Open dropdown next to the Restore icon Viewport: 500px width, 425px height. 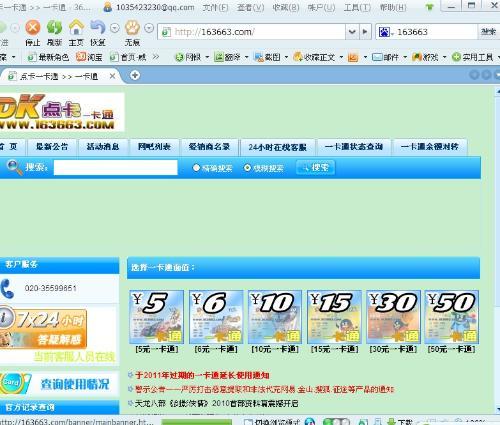pos(115,28)
